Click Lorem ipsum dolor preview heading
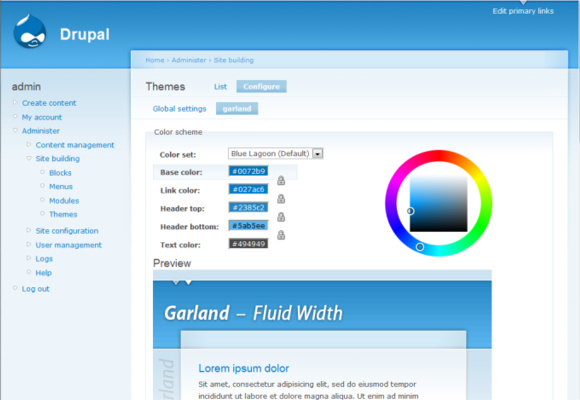Screen dimensions: 580x400 tap(244, 368)
